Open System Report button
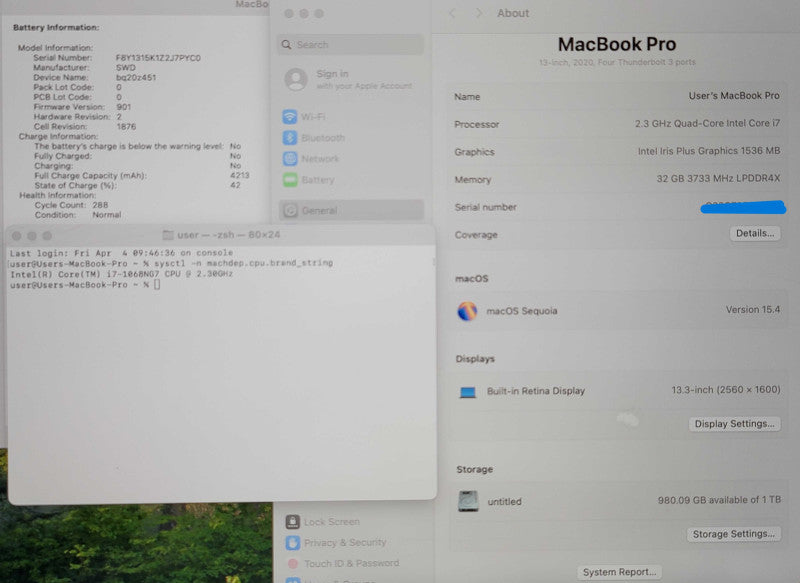The width and height of the screenshot is (800, 583). [619, 572]
